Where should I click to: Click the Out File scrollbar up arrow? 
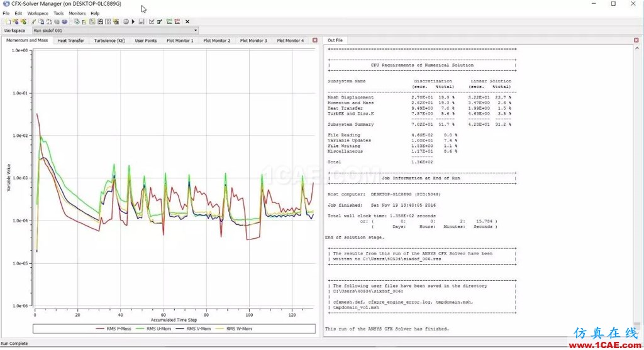[x=637, y=48]
